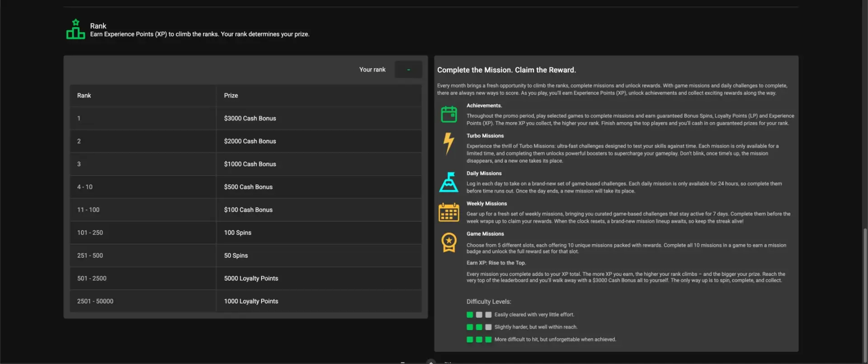Click the green Achievements calendar icon
Screen dimensions: 868x364
click(448, 114)
